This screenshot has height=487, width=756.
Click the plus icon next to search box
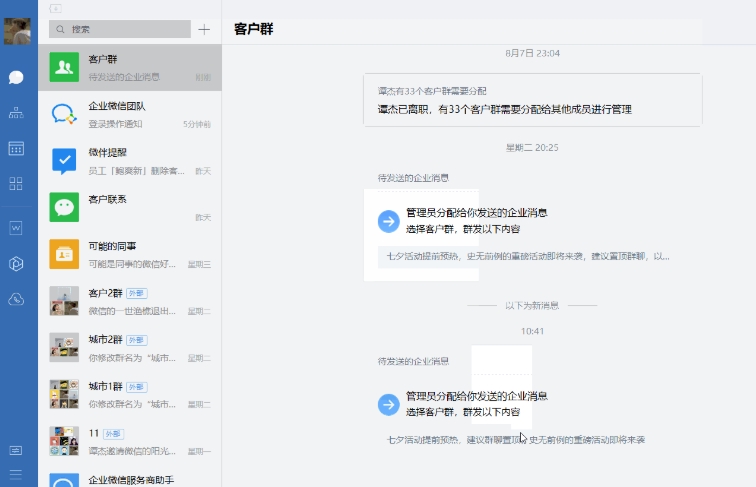coord(204,30)
